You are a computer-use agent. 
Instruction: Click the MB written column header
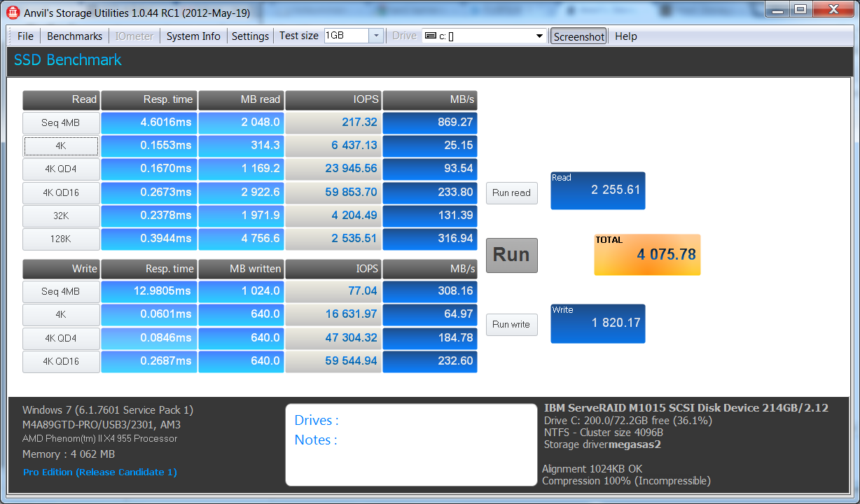tap(241, 269)
